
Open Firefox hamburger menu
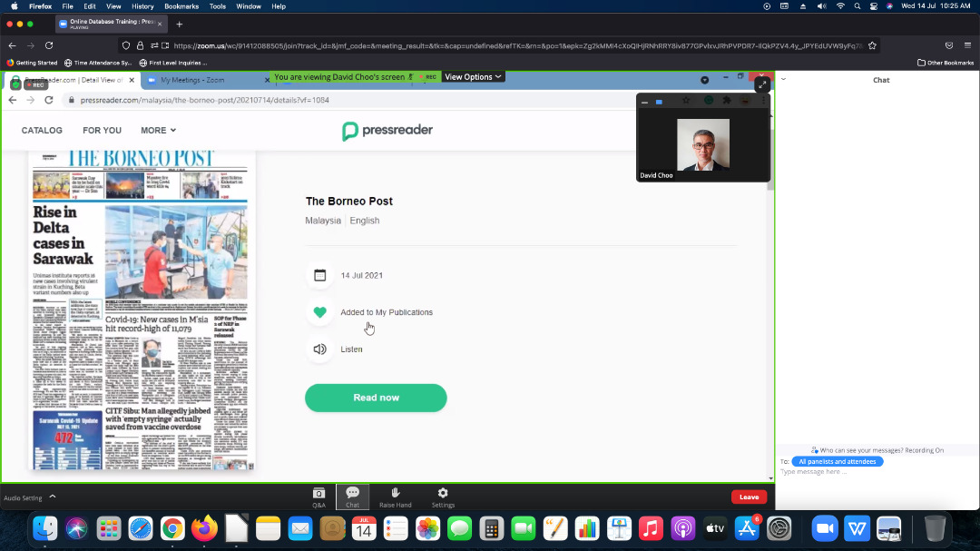(x=967, y=45)
